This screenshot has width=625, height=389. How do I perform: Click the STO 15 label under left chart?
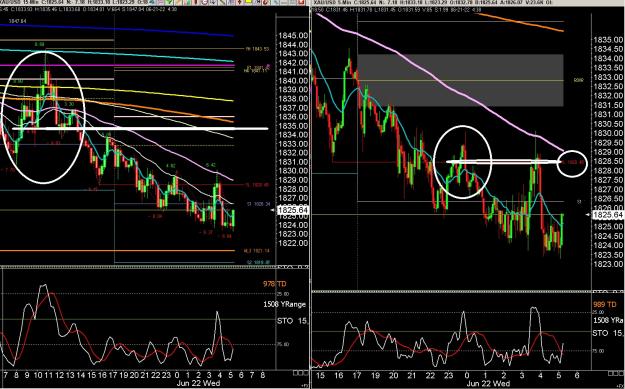293,320
